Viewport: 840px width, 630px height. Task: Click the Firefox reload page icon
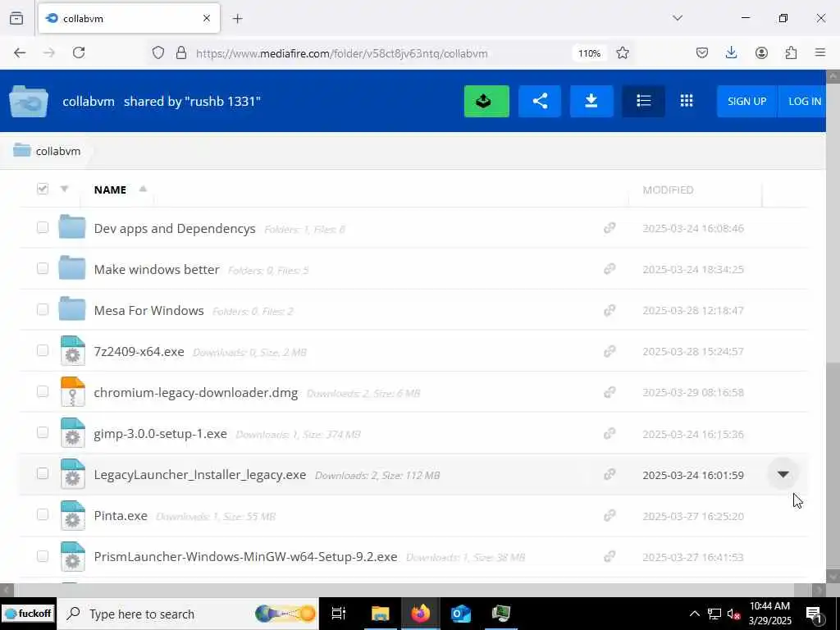pyautogui.click(x=79, y=52)
